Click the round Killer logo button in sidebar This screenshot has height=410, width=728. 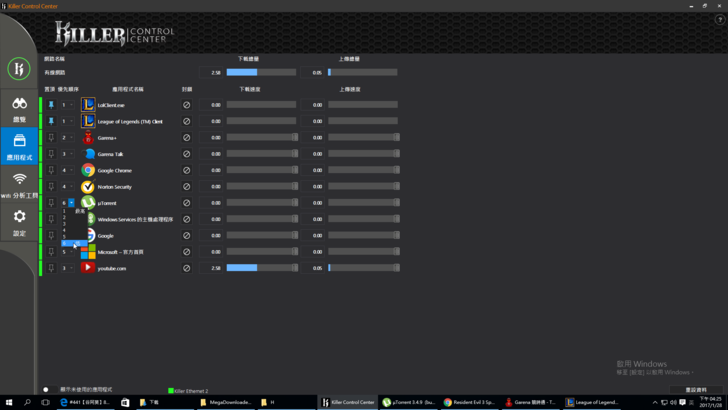tap(19, 69)
